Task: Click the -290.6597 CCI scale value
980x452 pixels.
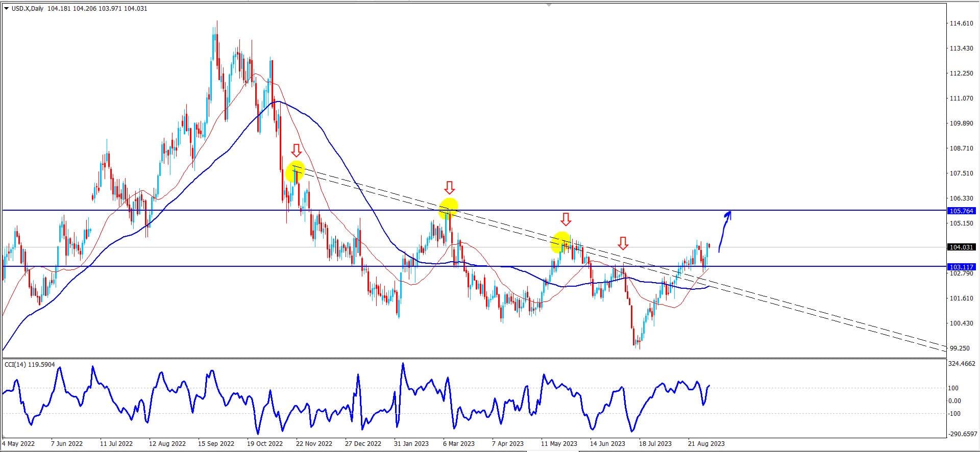Action: pos(963,434)
